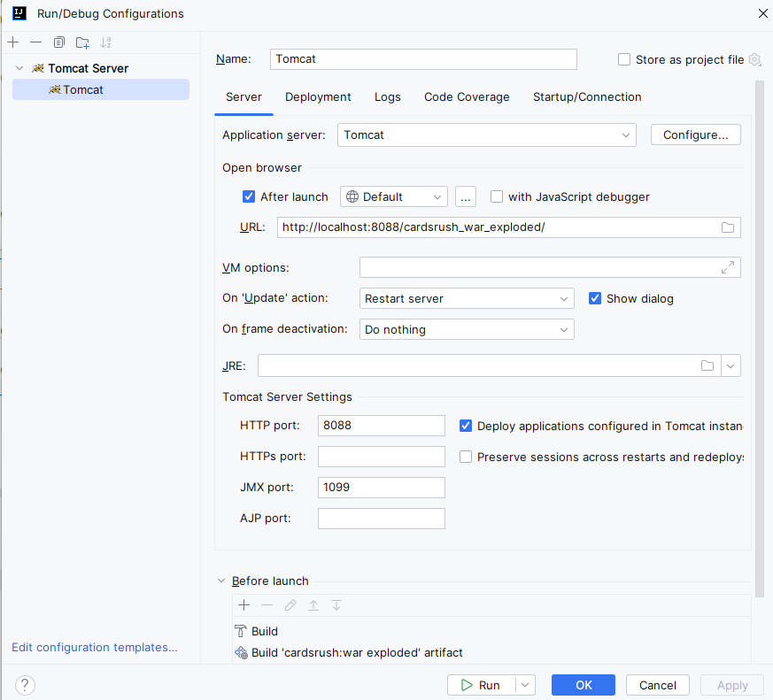Switch to the Deployment tab

coord(318,97)
